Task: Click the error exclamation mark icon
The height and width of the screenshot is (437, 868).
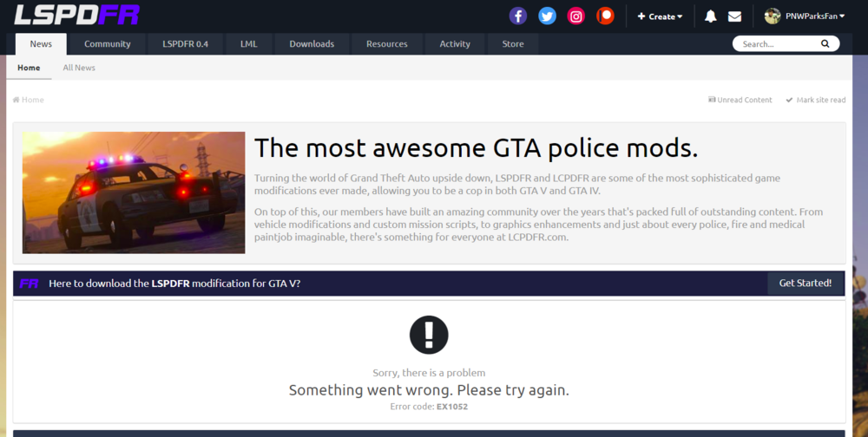Action: pyautogui.click(x=429, y=335)
